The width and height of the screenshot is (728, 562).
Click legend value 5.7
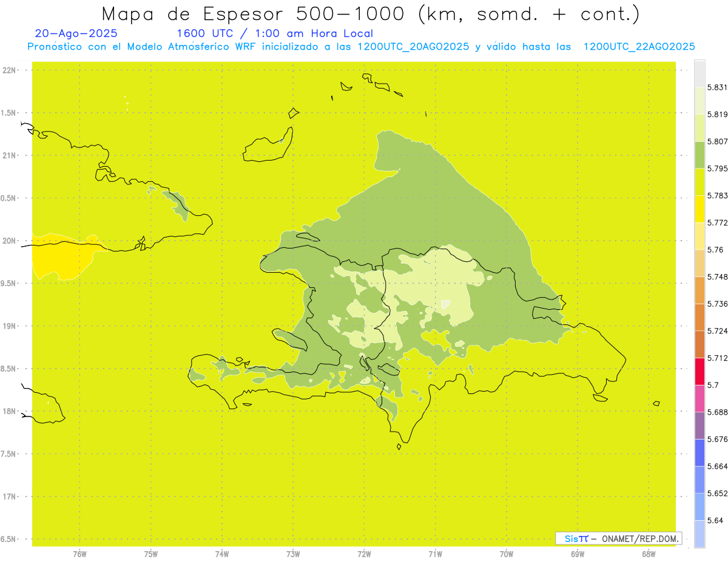713,385
